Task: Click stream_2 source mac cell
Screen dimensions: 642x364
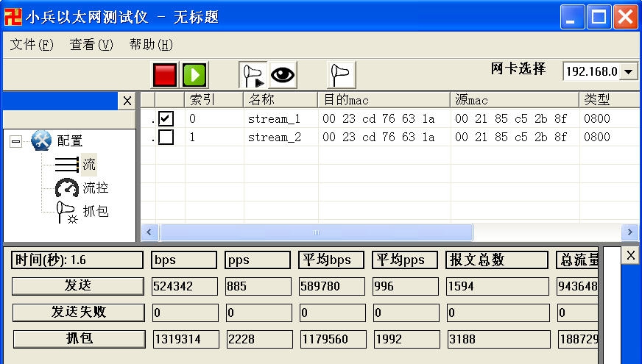Action: (x=515, y=137)
